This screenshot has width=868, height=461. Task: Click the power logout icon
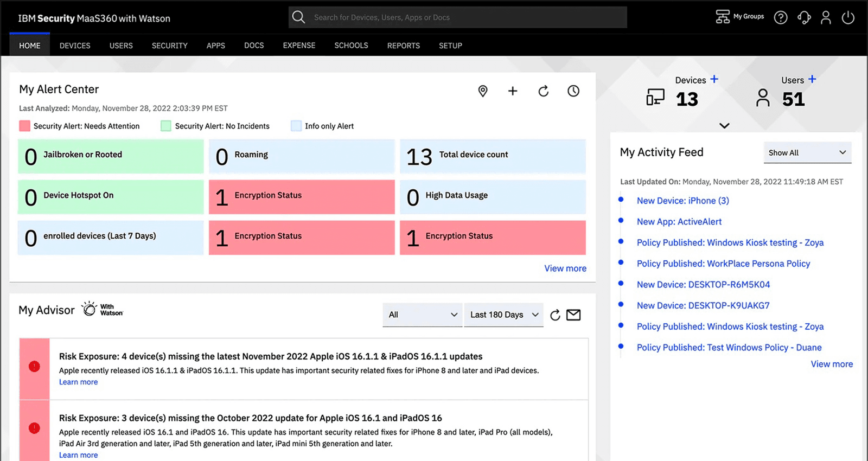(x=848, y=17)
